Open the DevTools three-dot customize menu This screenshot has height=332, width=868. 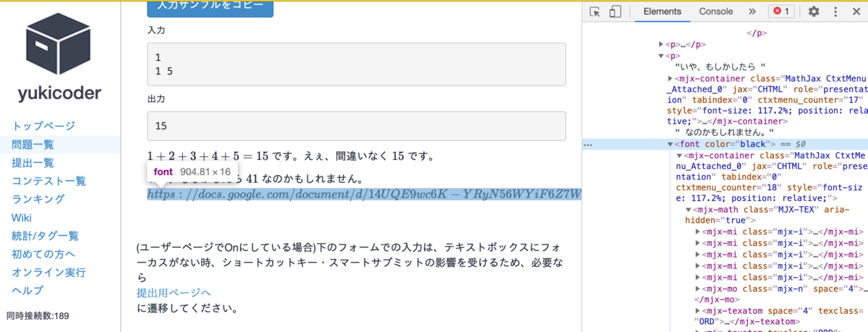[834, 12]
